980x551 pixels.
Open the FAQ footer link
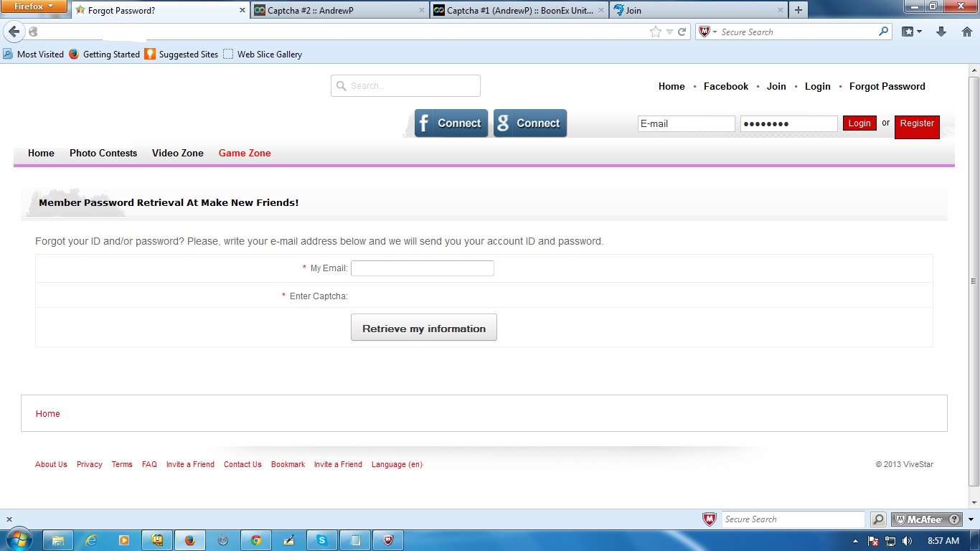(x=149, y=464)
